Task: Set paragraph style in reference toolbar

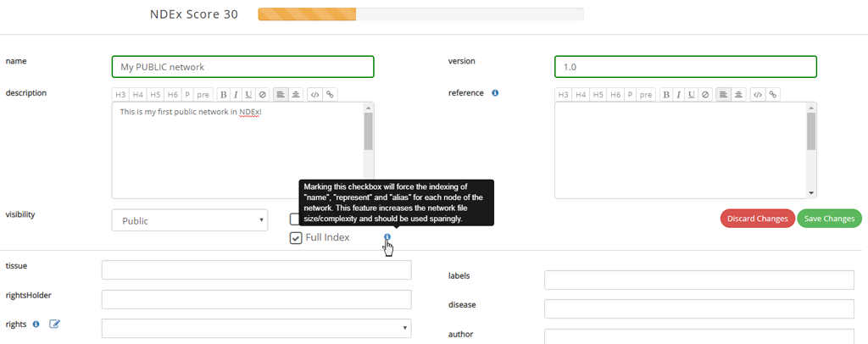Action: click(630, 95)
